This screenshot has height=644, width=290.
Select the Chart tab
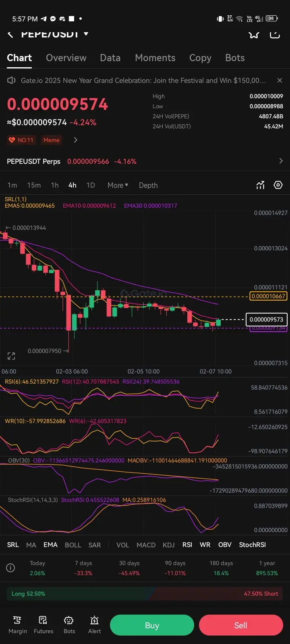(19, 58)
